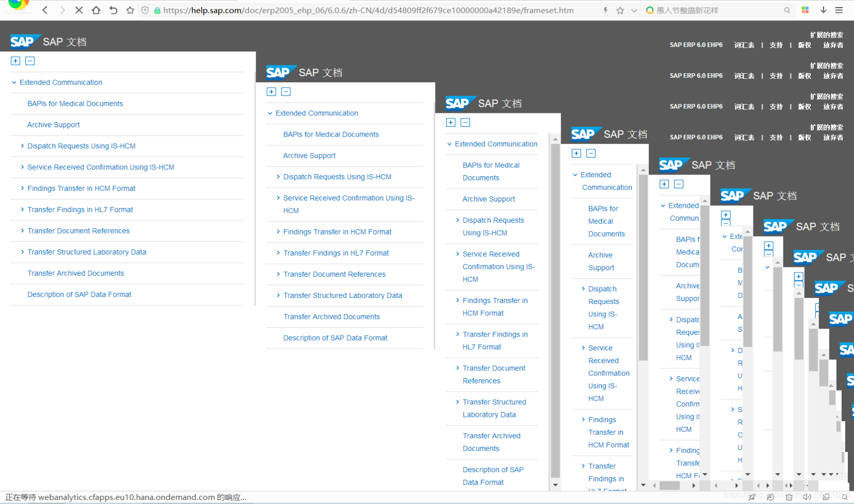
Task: Click horizontal scrollbar thumb in fifth frame
Action: click(x=670, y=485)
